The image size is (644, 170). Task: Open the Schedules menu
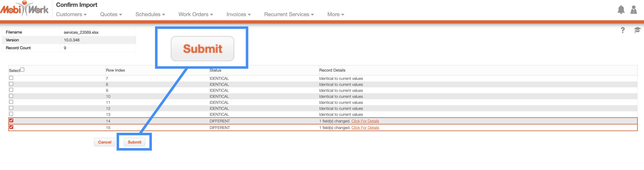pos(150,14)
